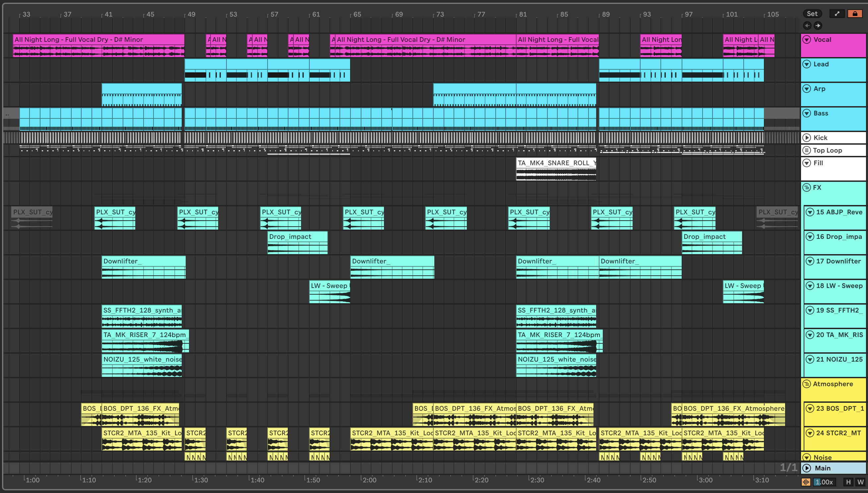Select the Lead track header name

[821, 64]
